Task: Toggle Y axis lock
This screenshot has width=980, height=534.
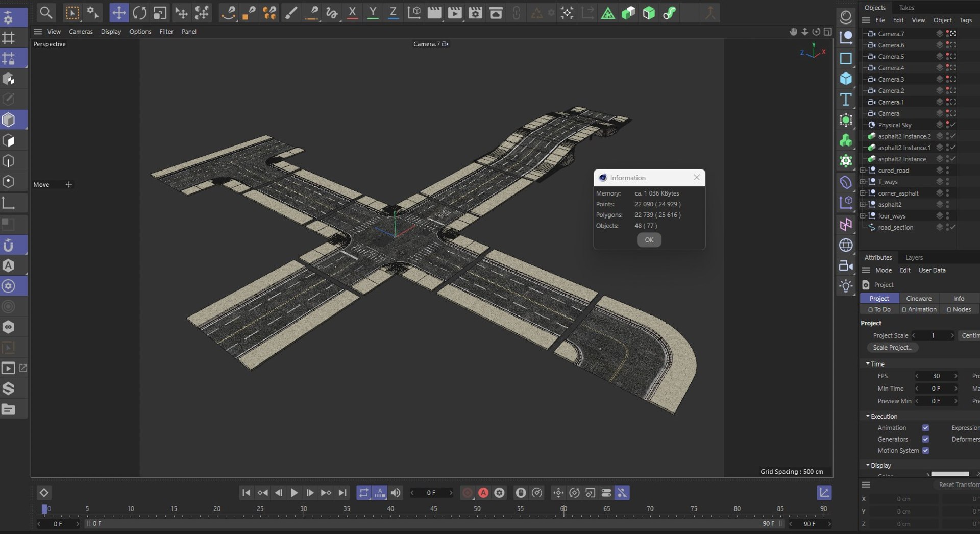Action: 373,13
